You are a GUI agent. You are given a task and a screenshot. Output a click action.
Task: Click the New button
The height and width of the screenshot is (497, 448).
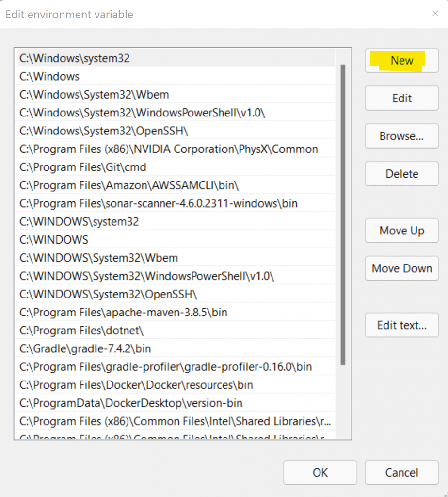click(401, 61)
